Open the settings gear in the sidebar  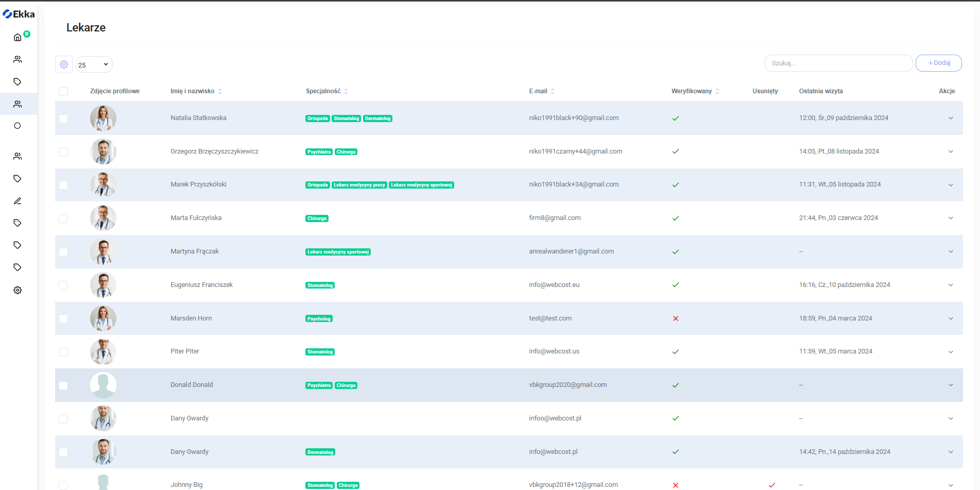coord(18,290)
